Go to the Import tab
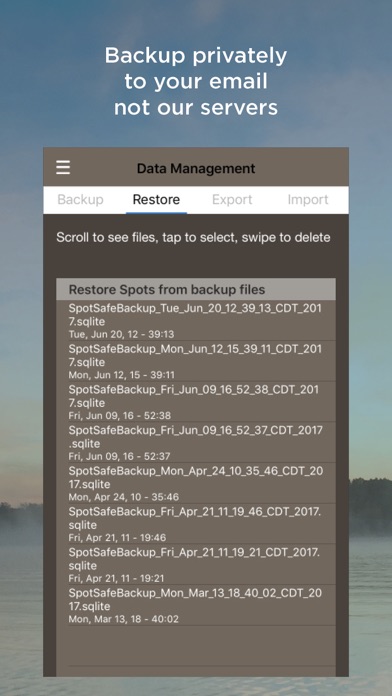Screen dimensions: 392x696 [308, 200]
